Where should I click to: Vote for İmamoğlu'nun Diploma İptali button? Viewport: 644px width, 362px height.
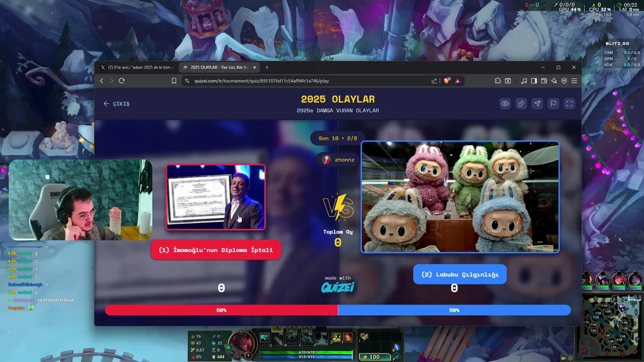(x=216, y=250)
